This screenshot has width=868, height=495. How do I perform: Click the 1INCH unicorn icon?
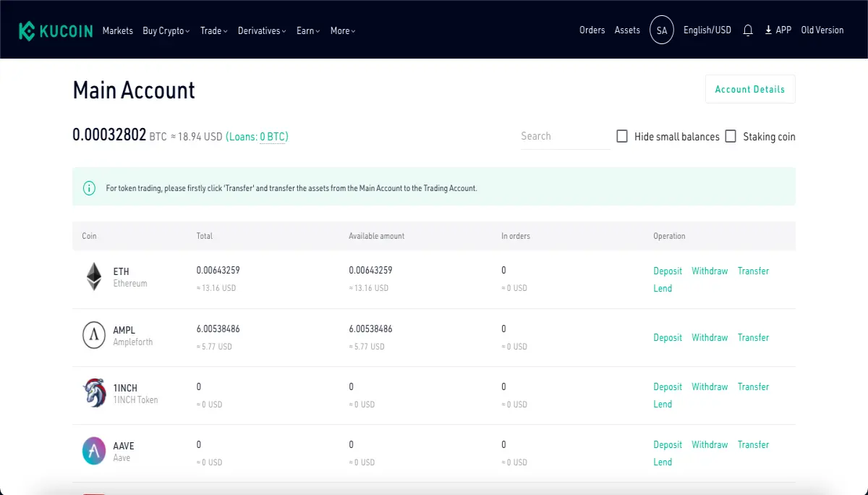(94, 393)
